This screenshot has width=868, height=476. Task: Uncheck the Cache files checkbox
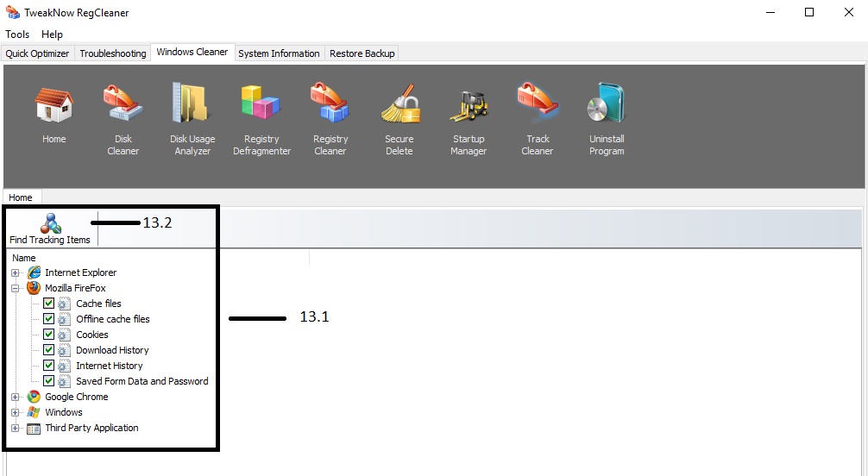point(48,304)
